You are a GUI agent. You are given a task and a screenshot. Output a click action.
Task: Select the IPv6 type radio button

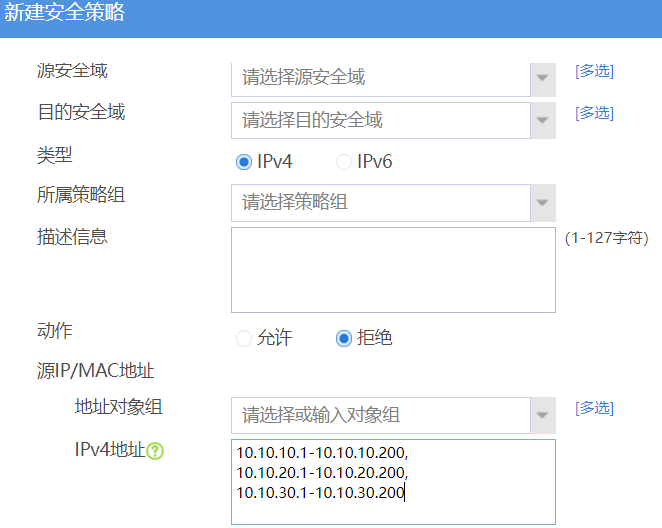[344, 162]
